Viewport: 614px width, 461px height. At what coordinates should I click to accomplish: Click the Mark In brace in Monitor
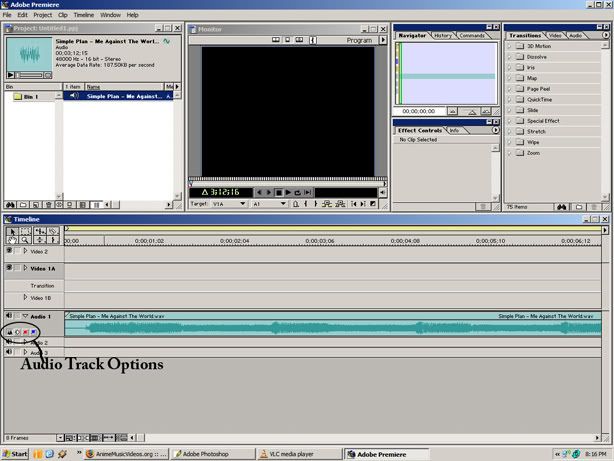(306, 204)
